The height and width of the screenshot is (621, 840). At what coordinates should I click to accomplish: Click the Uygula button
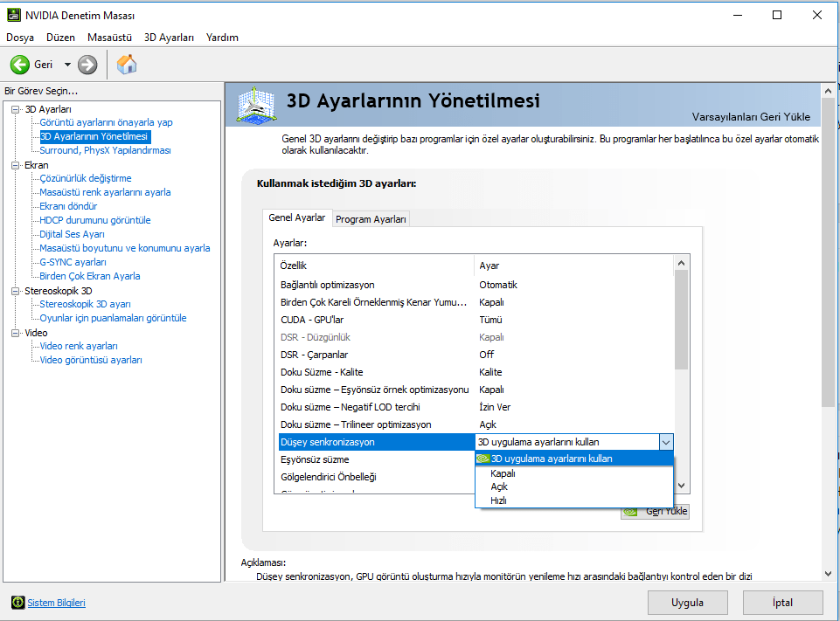[x=687, y=603]
